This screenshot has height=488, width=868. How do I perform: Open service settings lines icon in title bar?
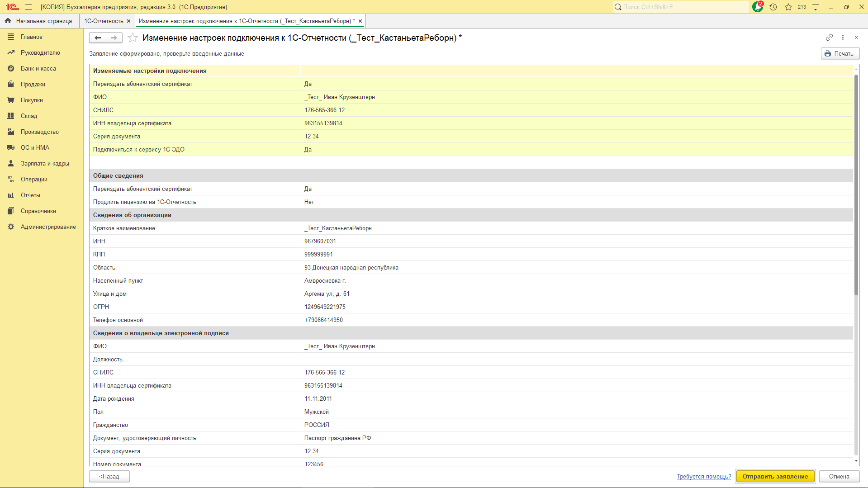point(816,7)
